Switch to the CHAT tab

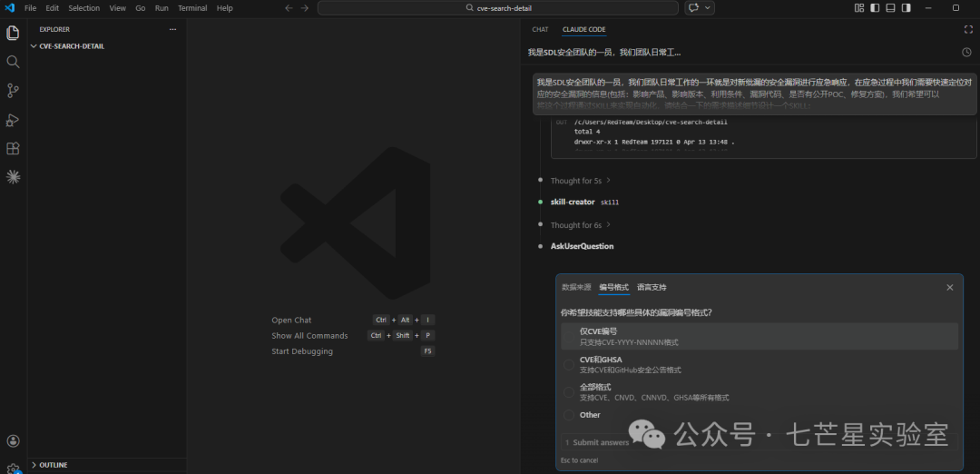pyautogui.click(x=540, y=29)
